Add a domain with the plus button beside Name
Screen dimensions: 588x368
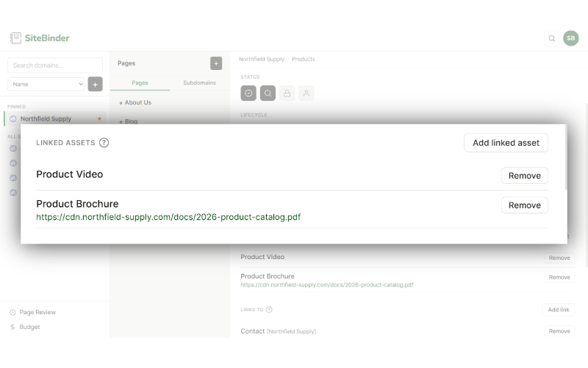(96, 85)
